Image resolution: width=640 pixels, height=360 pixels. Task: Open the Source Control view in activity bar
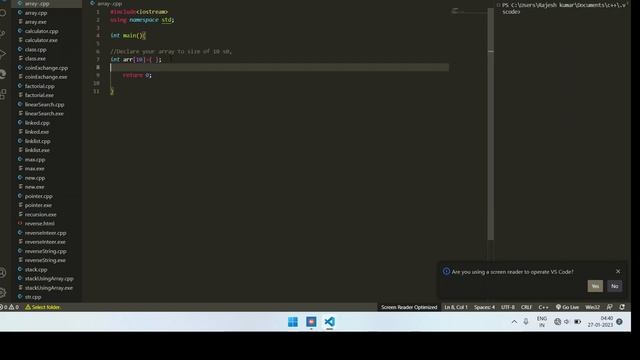[3, 33]
